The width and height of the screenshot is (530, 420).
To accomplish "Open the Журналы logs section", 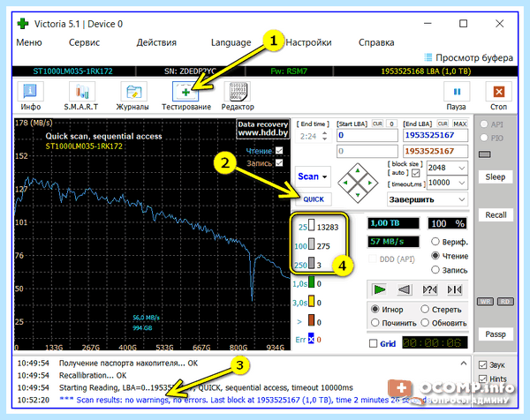I will (132, 96).
